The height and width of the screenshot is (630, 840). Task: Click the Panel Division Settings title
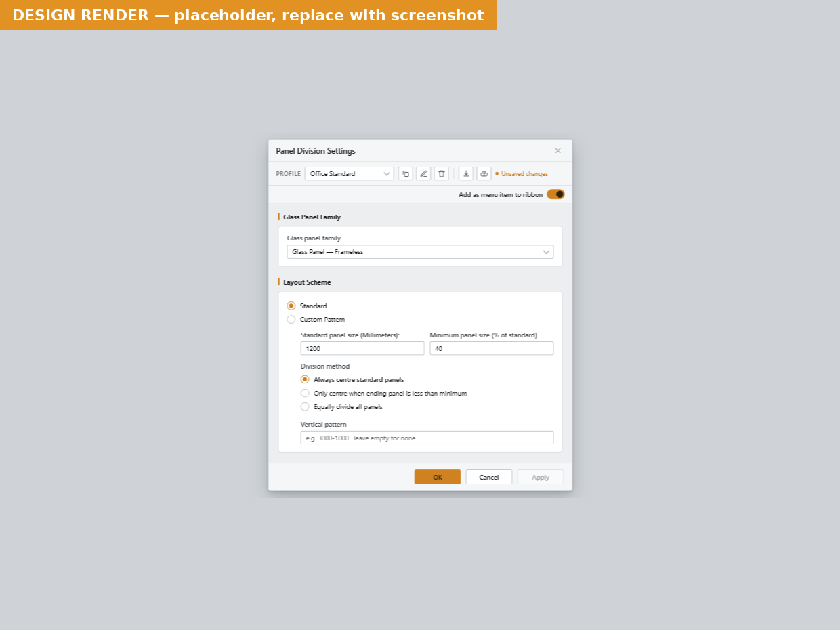(316, 151)
